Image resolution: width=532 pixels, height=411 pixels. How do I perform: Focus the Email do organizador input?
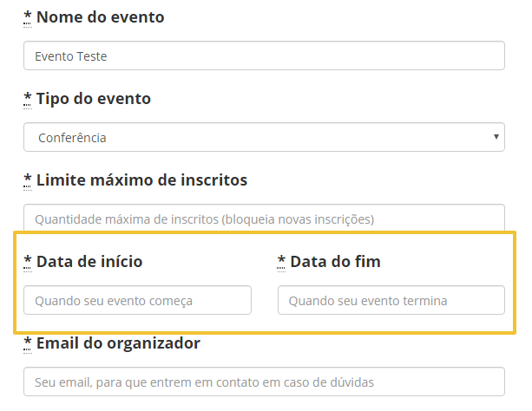tap(264, 382)
